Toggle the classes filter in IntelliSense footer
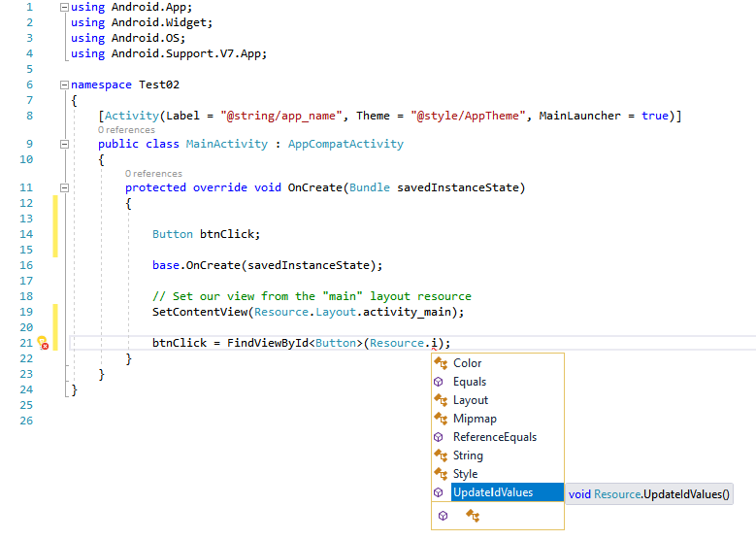Viewport: 756px width, 540px height. 473,516
